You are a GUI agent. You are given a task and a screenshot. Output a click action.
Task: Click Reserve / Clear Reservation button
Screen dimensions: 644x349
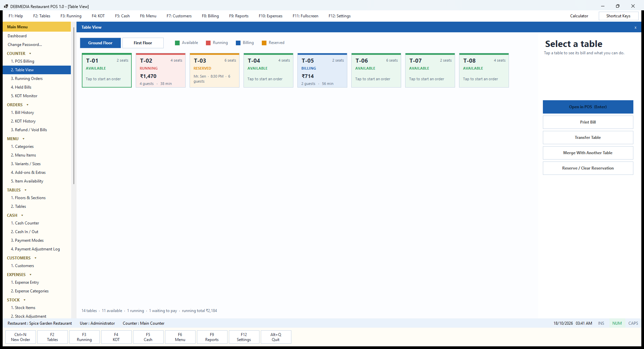click(x=588, y=168)
